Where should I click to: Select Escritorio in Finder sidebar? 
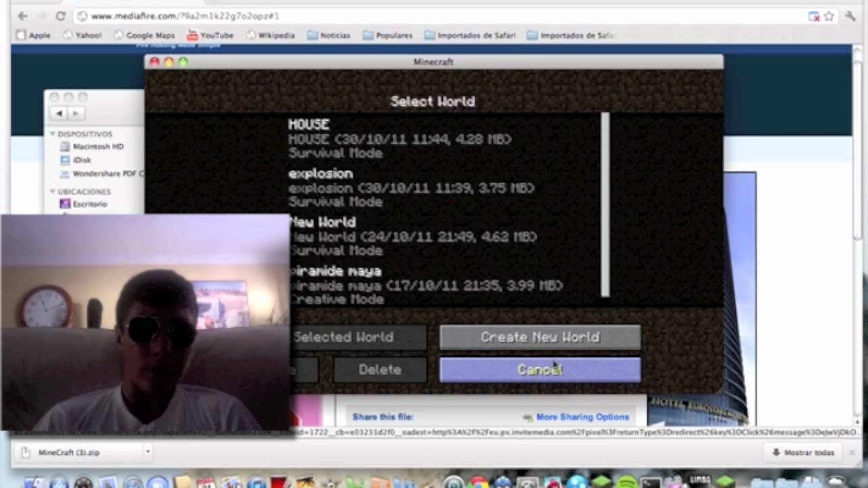(x=83, y=204)
